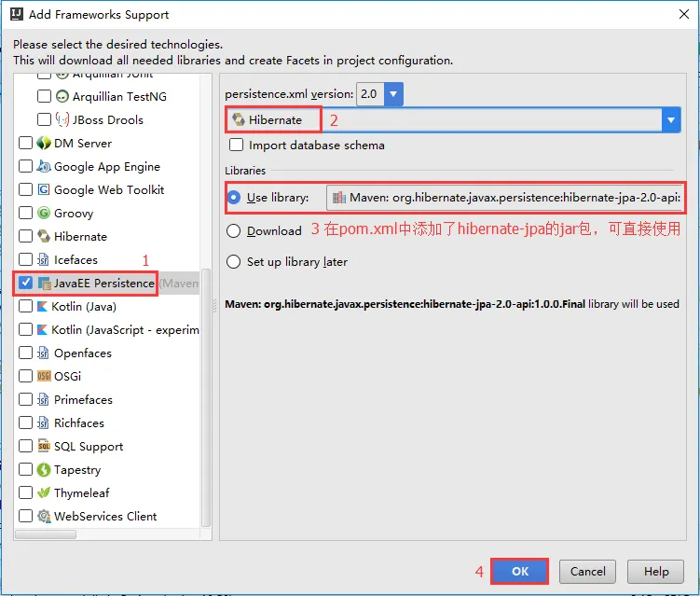700x596 pixels.
Task: Confirm with the OK button
Action: coord(520,572)
